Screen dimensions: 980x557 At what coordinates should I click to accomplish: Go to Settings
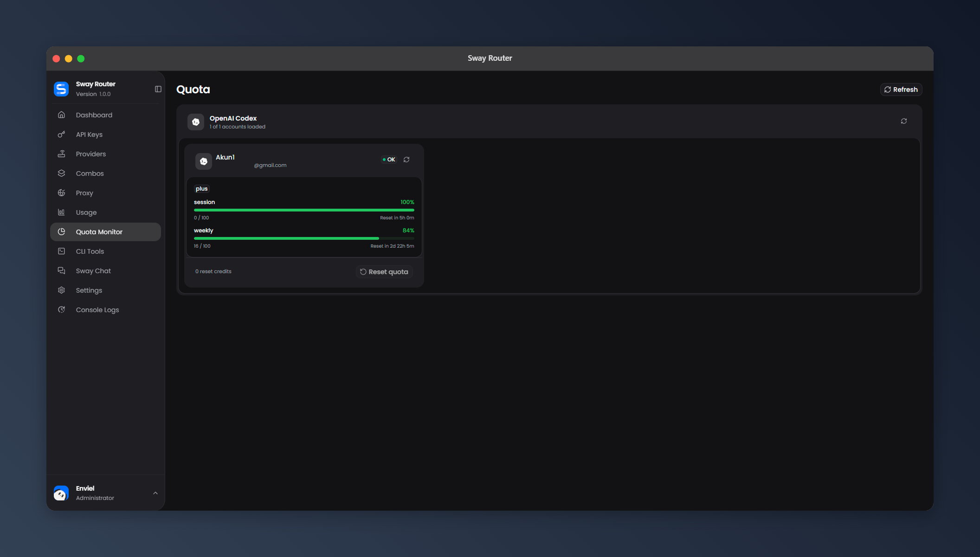click(x=105, y=290)
